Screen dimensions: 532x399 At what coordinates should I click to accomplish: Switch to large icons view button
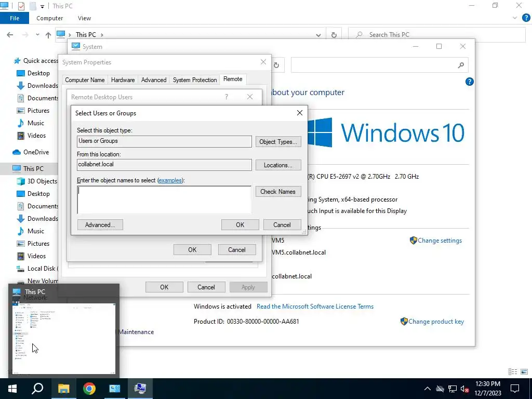(x=524, y=372)
